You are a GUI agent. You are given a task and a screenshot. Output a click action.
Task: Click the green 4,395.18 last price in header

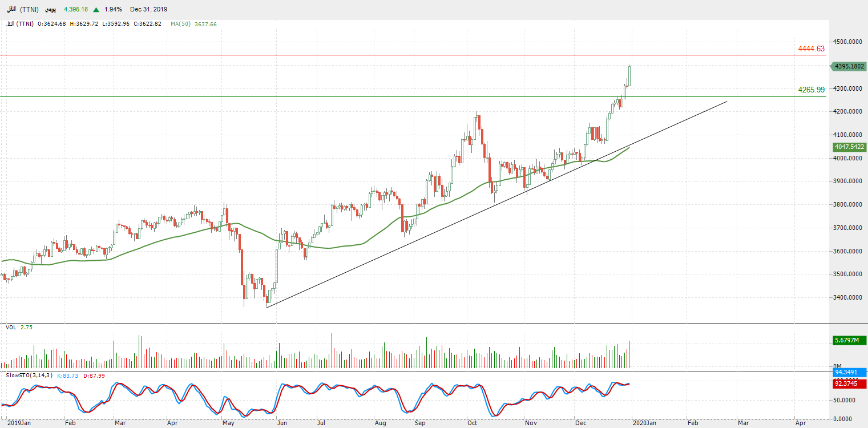click(x=76, y=10)
